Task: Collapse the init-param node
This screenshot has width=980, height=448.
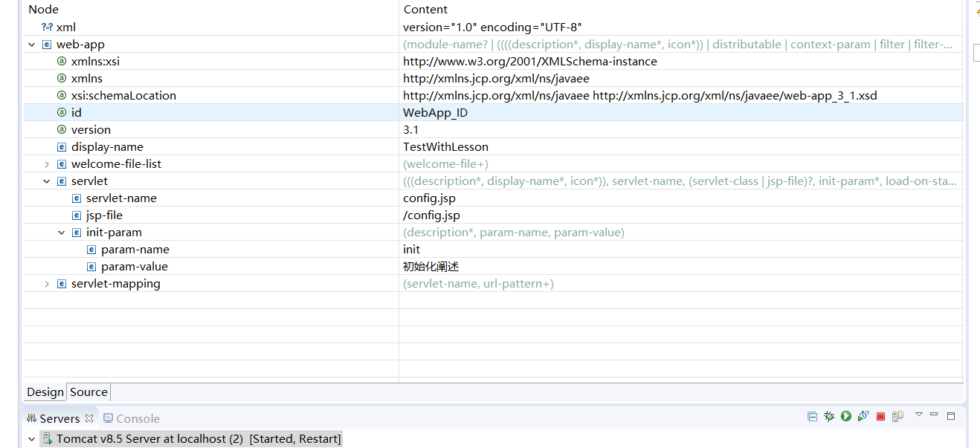Action: (x=61, y=232)
